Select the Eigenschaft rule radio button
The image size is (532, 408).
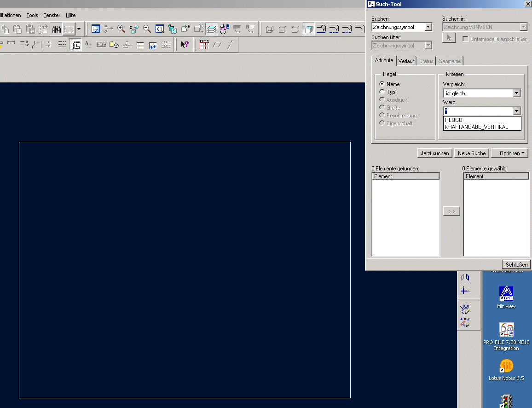[382, 123]
